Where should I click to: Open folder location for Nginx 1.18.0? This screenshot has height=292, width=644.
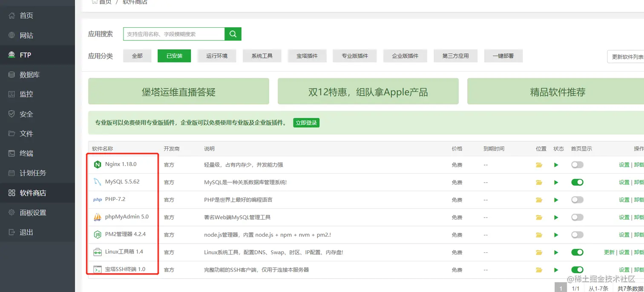(539, 165)
